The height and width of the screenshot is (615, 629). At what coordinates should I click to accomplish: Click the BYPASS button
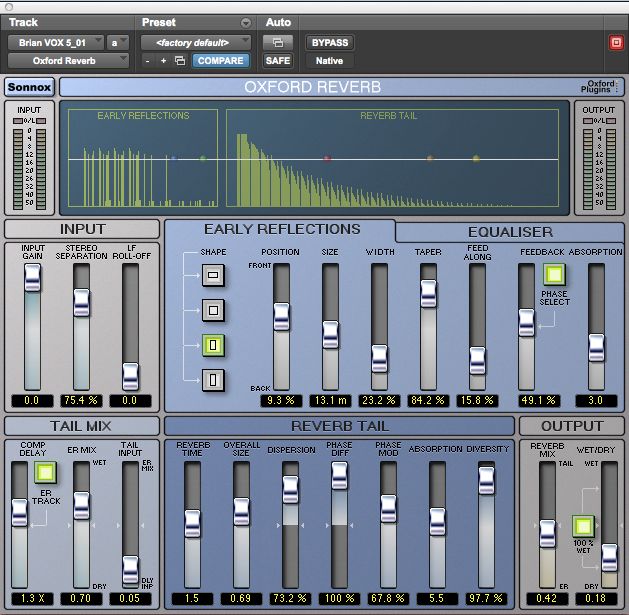[329, 42]
